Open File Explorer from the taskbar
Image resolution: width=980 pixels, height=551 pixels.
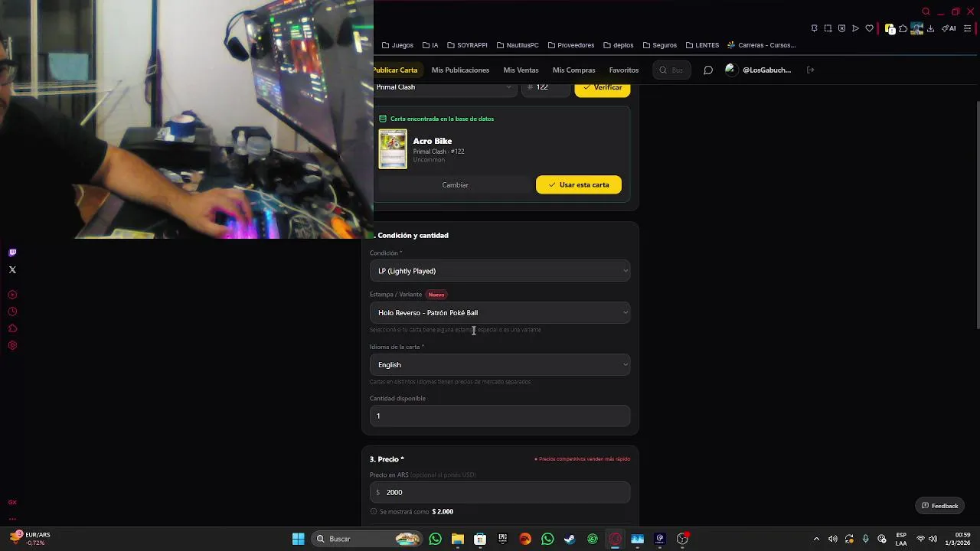[x=458, y=539]
